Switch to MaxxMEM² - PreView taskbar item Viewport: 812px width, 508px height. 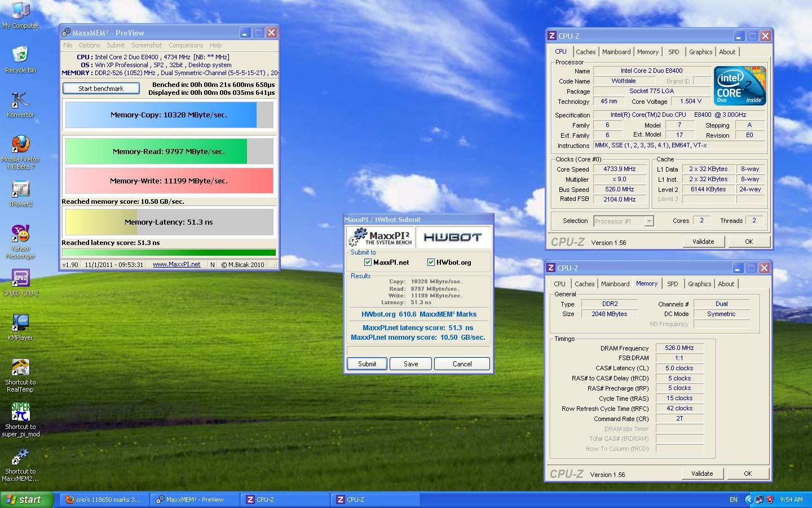(195, 500)
